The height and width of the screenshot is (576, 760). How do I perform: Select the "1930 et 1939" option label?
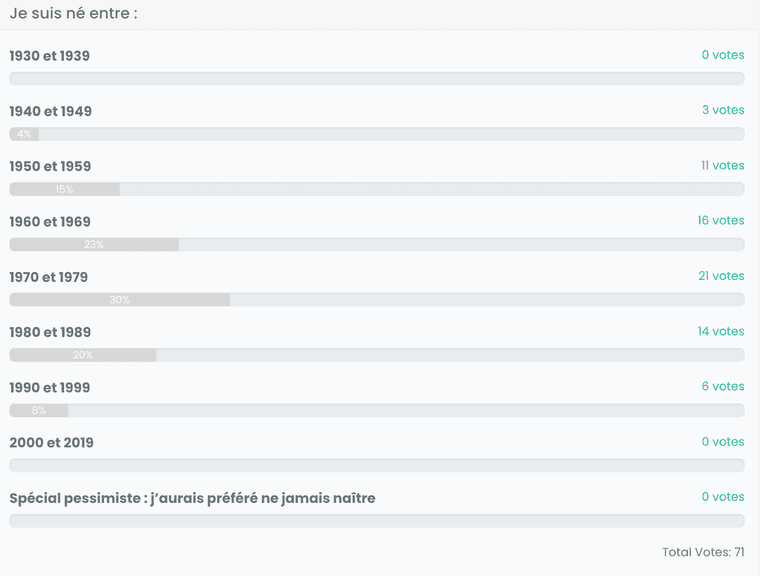[49, 56]
